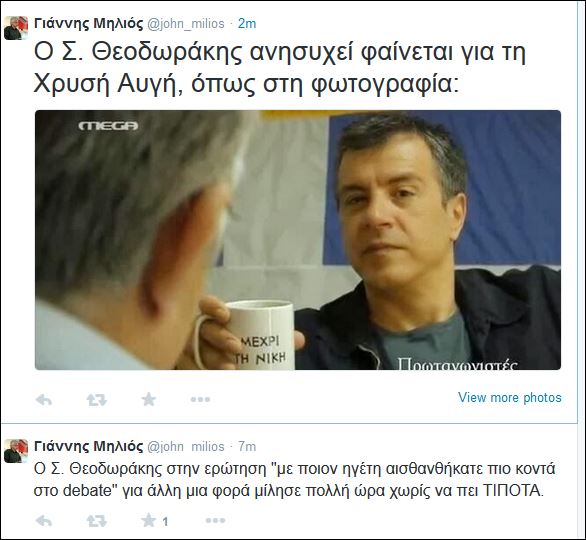The width and height of the screenshot is (586, 540).
Task: Open the @john_milios handle on the first tweet
Action: pos(186,24)
